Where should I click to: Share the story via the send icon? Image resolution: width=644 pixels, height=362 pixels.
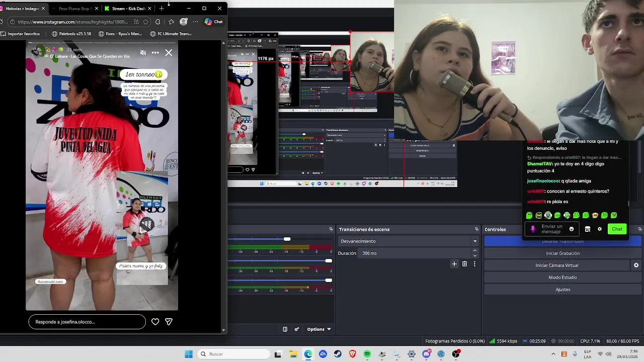tap(169, 322)
